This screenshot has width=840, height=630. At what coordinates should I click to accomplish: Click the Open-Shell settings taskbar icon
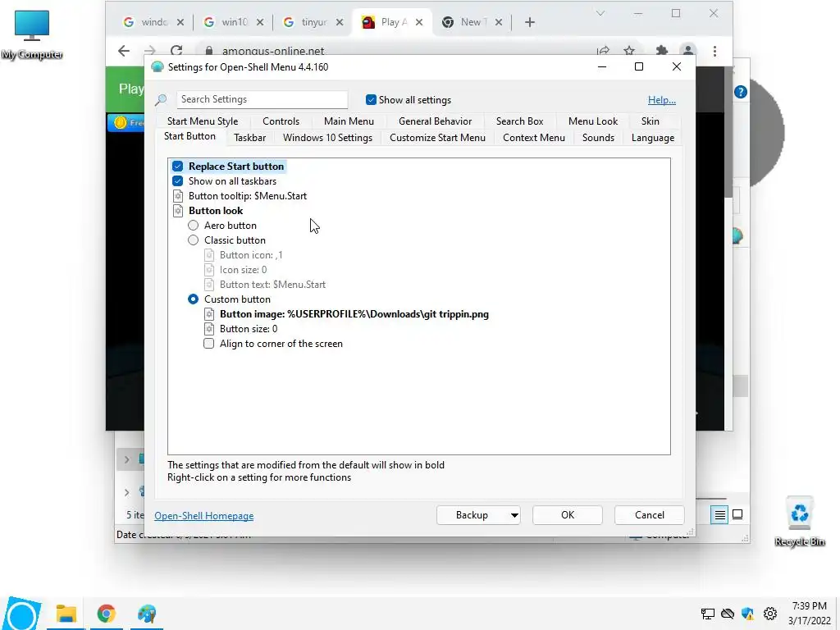[x=146, y=614]
